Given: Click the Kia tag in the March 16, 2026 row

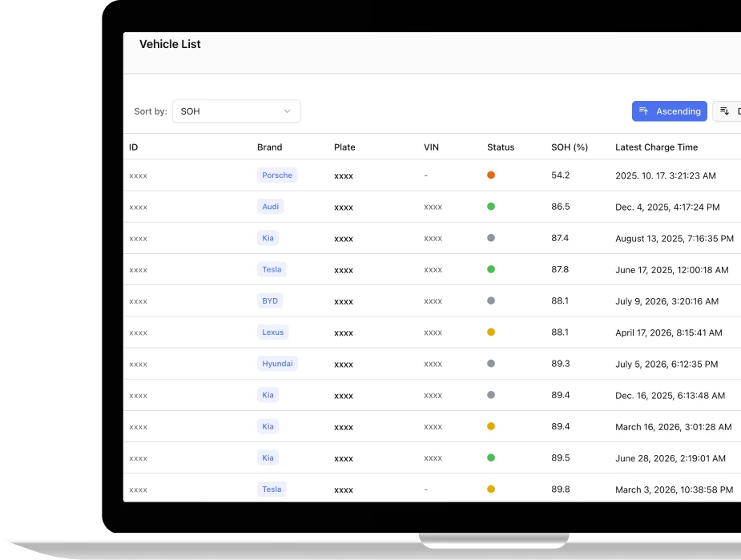Looking at the screenshot, I should 268,427.
